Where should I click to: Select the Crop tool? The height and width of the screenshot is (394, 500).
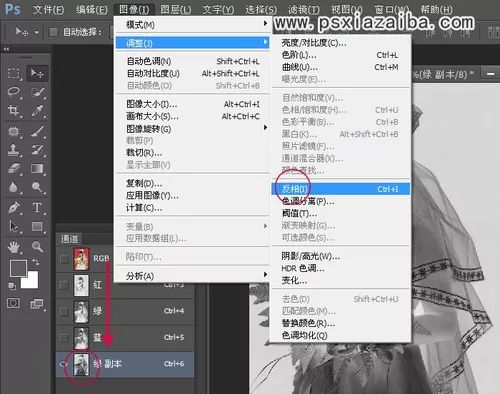coord(13,110)
